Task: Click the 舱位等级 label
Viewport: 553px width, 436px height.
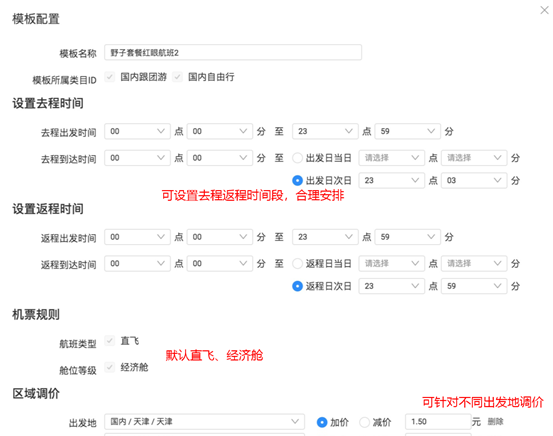Action: (78, 370)
